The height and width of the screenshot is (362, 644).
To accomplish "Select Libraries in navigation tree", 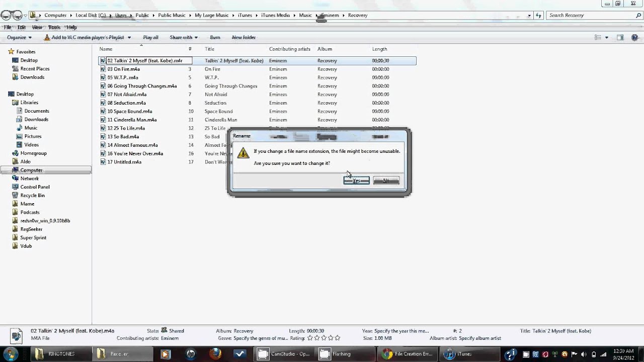I will [29, 103].
